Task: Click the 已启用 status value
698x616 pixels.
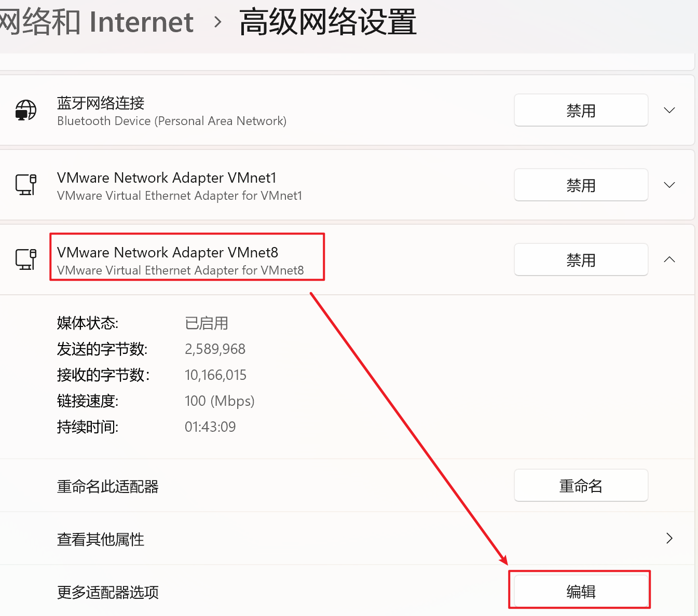Action: click(207, 323)
